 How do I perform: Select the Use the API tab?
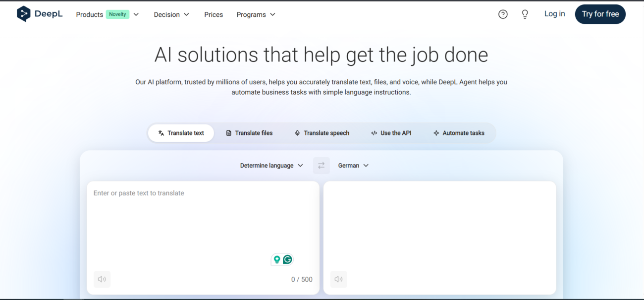click(x=391, y=133)
